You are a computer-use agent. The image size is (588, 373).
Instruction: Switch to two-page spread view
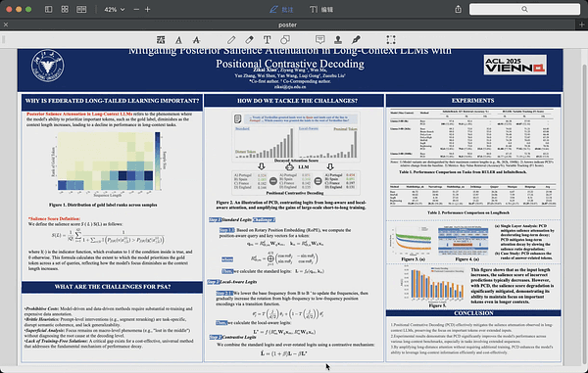(81, 10)
